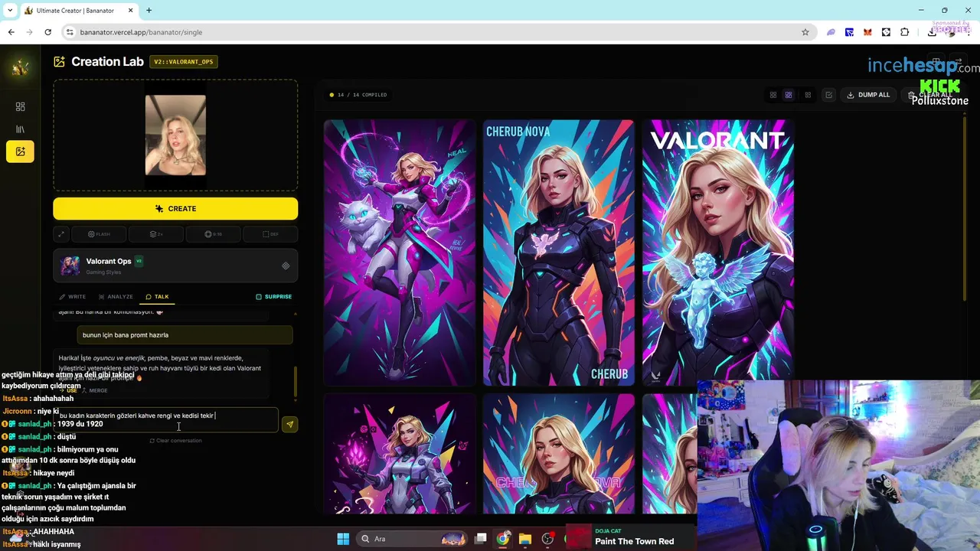Viewport: 980px width, 551px height.
Task: Select the medium grid view icon
Action: point(789,95)
